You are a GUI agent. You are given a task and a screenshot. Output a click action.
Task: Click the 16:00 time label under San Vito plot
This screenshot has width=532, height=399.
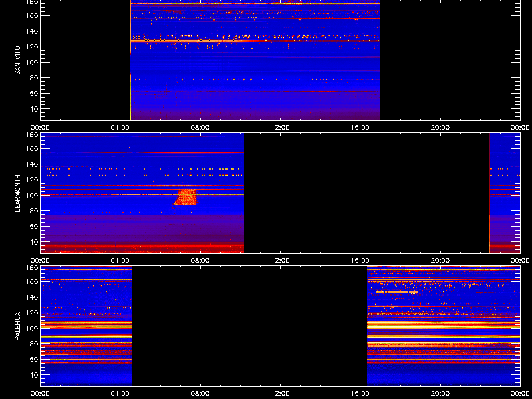(360, 128)
